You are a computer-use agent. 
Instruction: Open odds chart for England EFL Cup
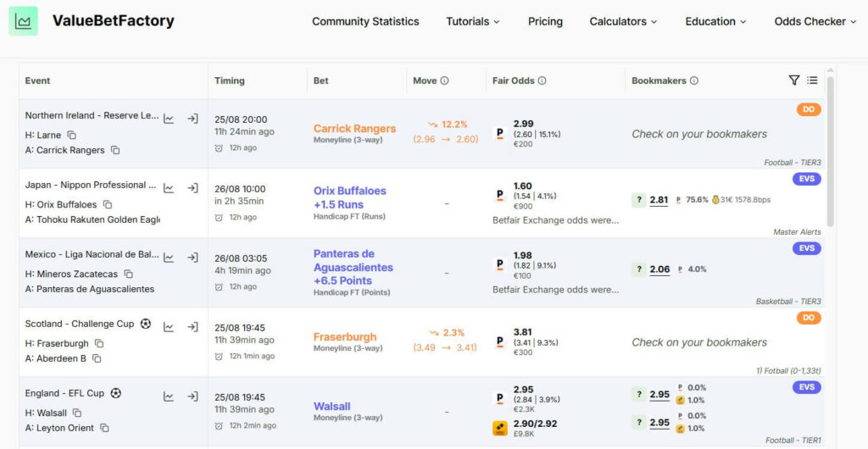coord(169,396)
